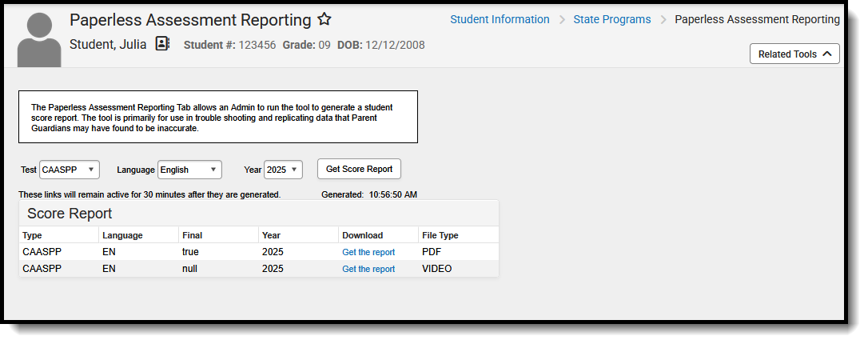
Task: Click the tool description info box
Action: click(218, 117)
